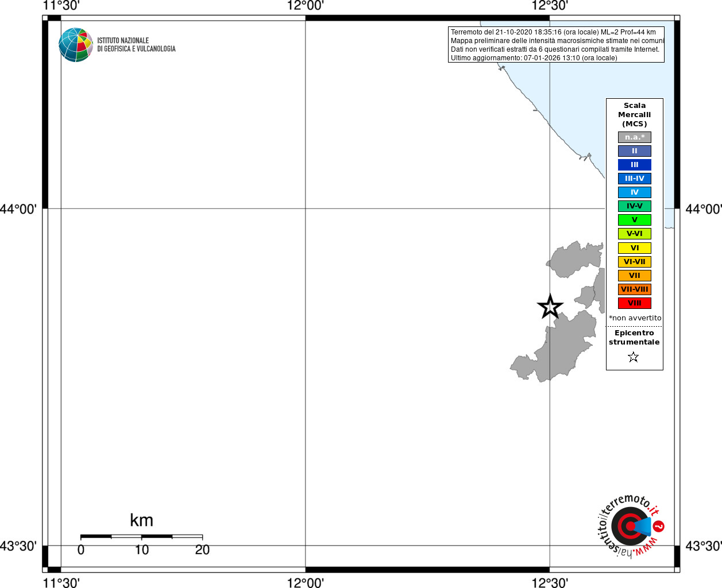Click the epicenter star on the map
This screenshot has width=722, height=588.
pyautogui.click(x=550, y=307)
